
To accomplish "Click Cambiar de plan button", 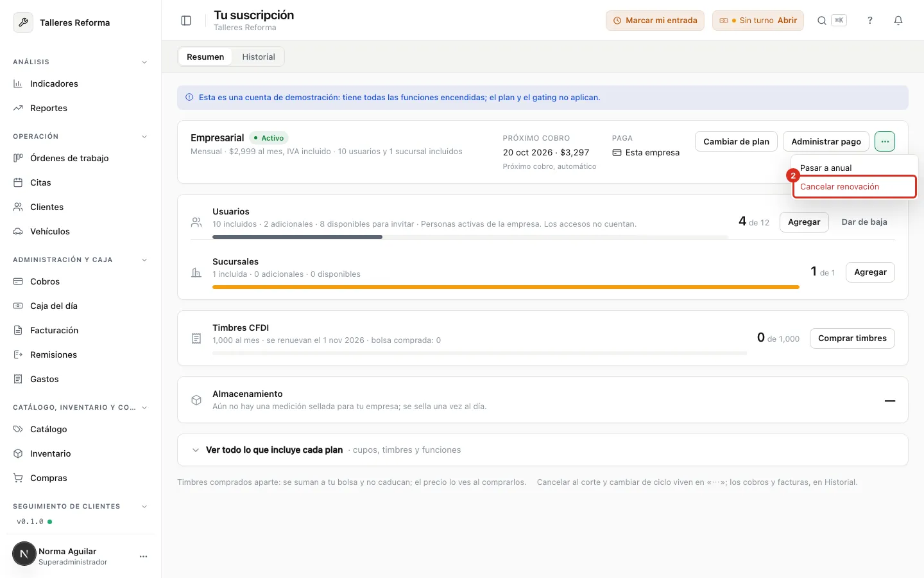I will [736, 141].
